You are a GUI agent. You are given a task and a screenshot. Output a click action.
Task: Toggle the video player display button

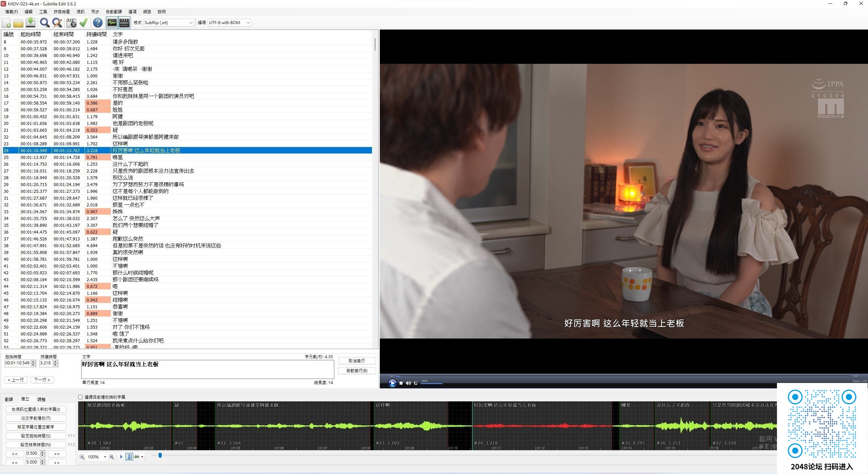(x=124, y=23)
